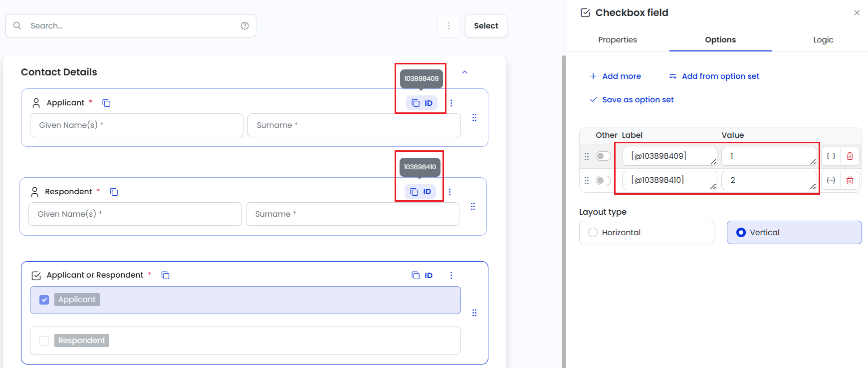Viewport: 868px width, 368px height.
Task: Select the Horizontal layout radio
Action: click(593, 233)
